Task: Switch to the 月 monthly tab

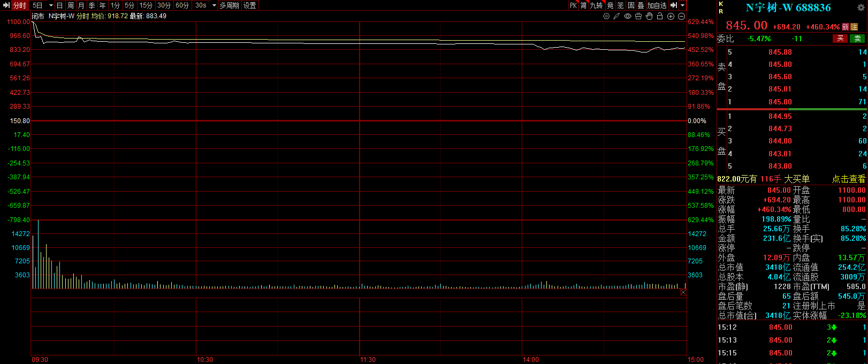Action: click(x=81, y=5)
